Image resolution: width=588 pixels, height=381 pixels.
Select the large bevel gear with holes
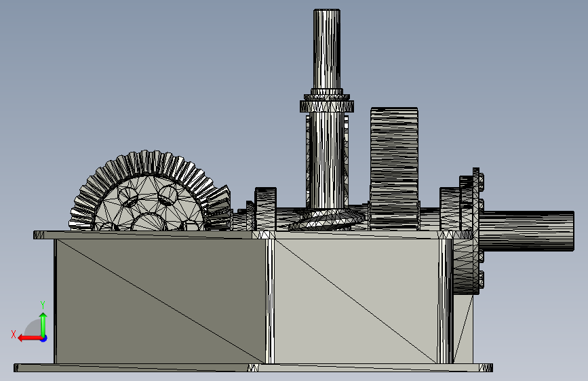pos(149,192)
